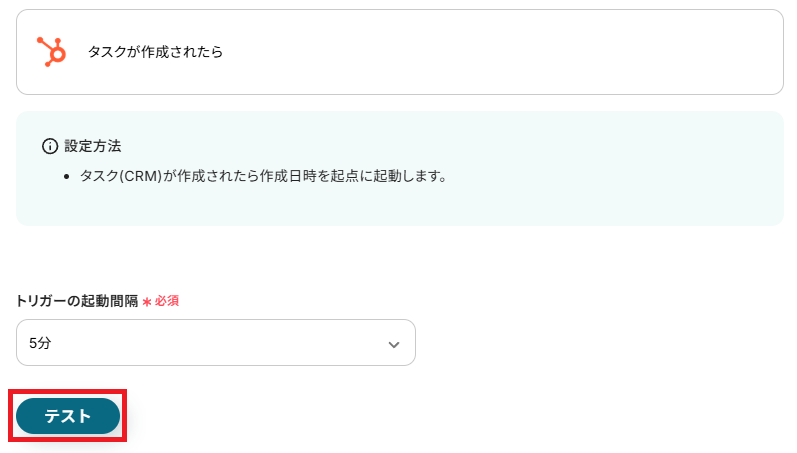797x453 pixels.
Task: Click blank area right of HubSpot trigger title
Action: (x=500, y=52)
